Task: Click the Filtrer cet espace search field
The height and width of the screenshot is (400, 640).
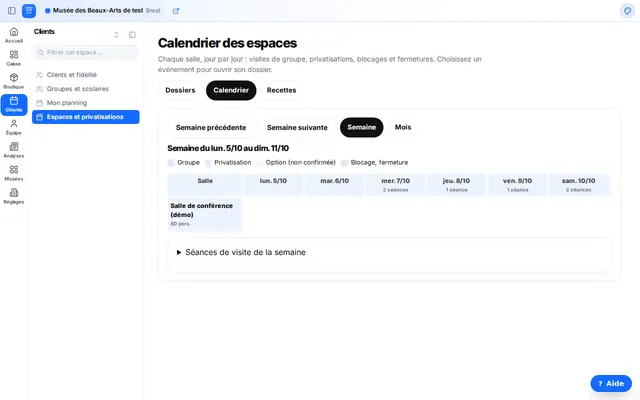Action: coord(86,53)
